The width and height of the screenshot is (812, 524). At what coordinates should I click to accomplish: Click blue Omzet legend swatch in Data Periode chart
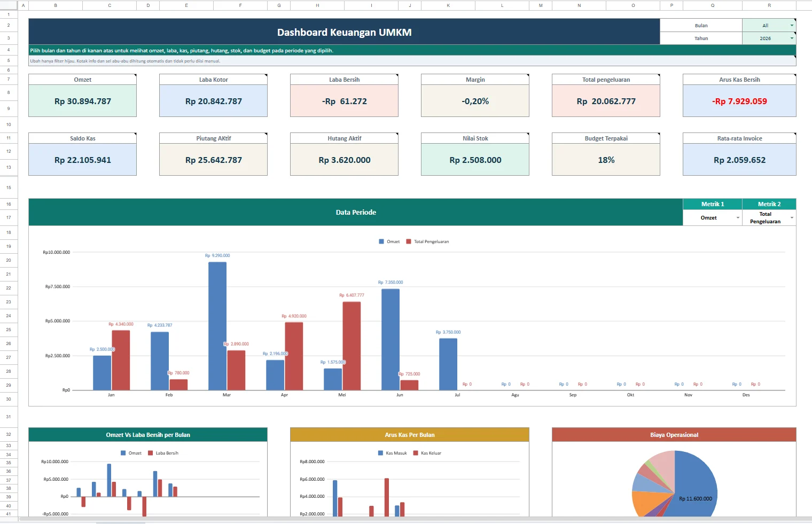pos(381,241)
